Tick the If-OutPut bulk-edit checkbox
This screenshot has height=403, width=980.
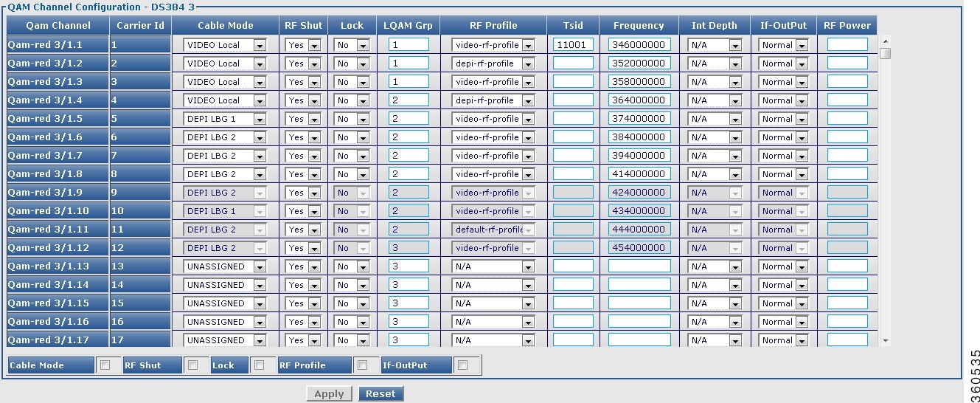point(462,365)
